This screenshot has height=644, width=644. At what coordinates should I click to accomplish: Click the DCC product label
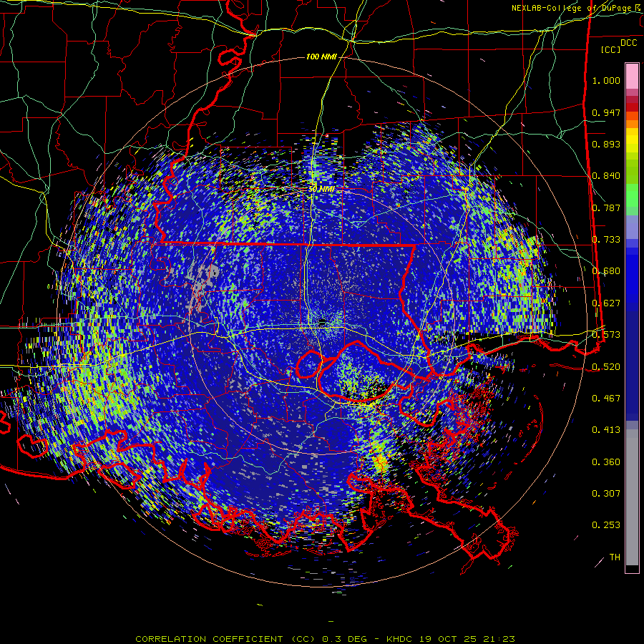tap(628, 43)
